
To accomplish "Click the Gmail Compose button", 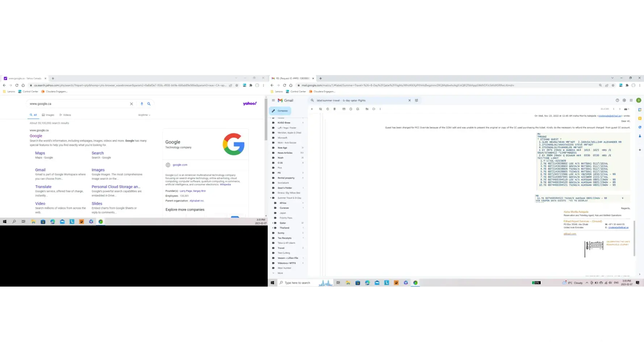I will 280,111.
